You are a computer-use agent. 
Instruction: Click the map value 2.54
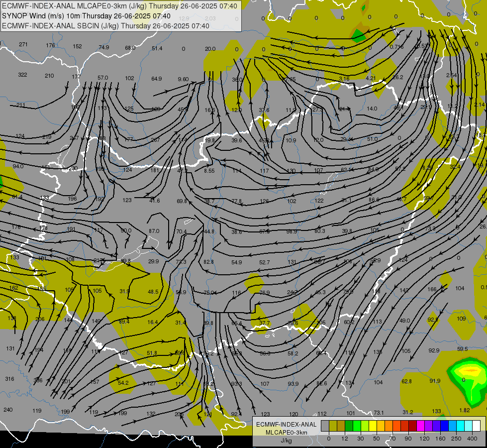[452, 75]
